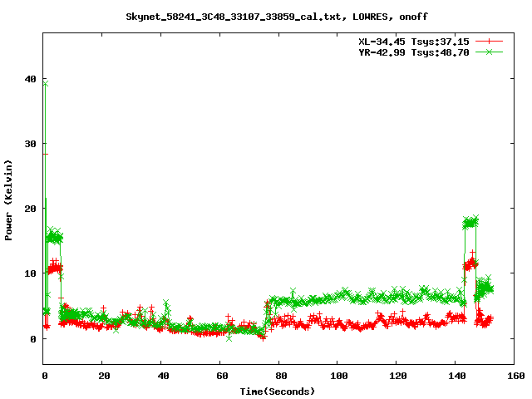Click x-axis tick label 120
The image size is (532, 399).
[398, 376]
